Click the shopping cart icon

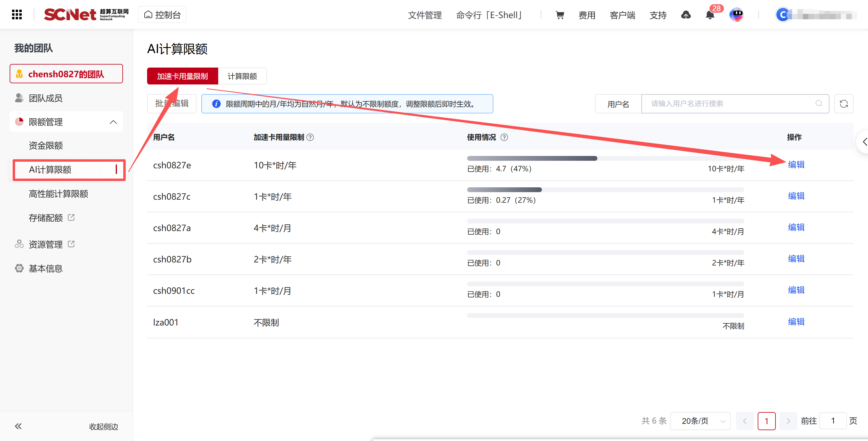point(559,15)
